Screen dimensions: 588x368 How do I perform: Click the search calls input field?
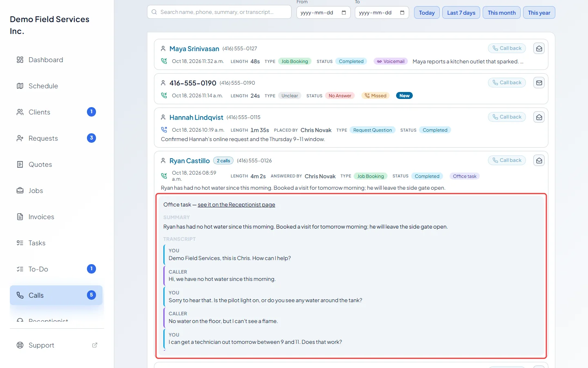pyautogui.click(x=219, y=12)
